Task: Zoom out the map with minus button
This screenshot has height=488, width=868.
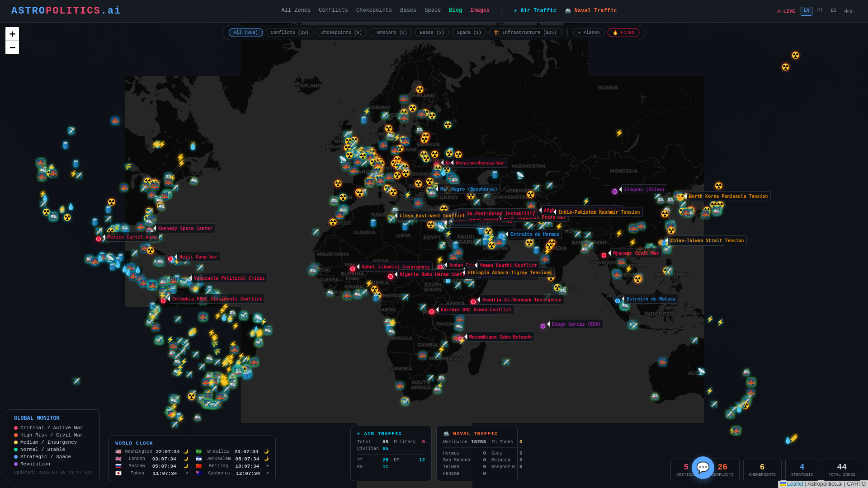Action: click(x=12, y=47)
